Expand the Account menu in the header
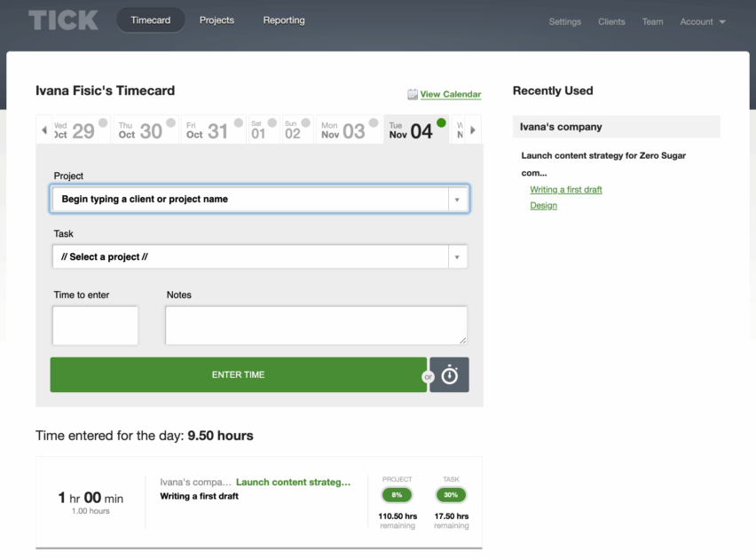Image resolution: width=756 pixels, height=559 pixels. coord(703,21)
